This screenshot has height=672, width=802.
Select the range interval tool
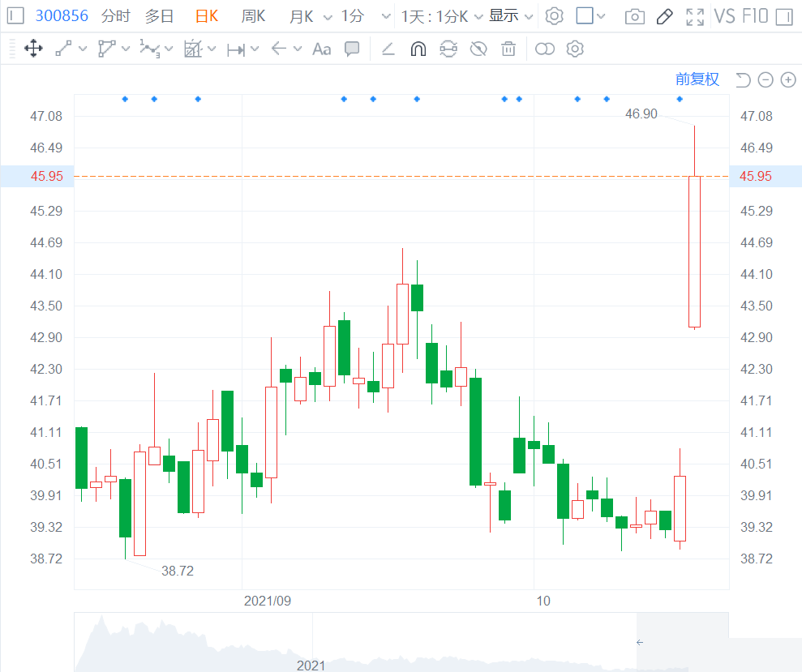[236, 49]
